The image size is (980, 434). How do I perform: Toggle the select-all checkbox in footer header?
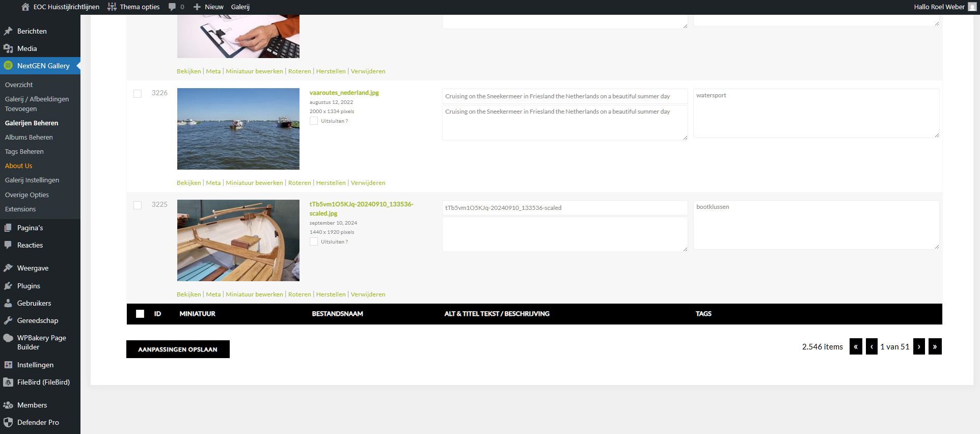140,314
